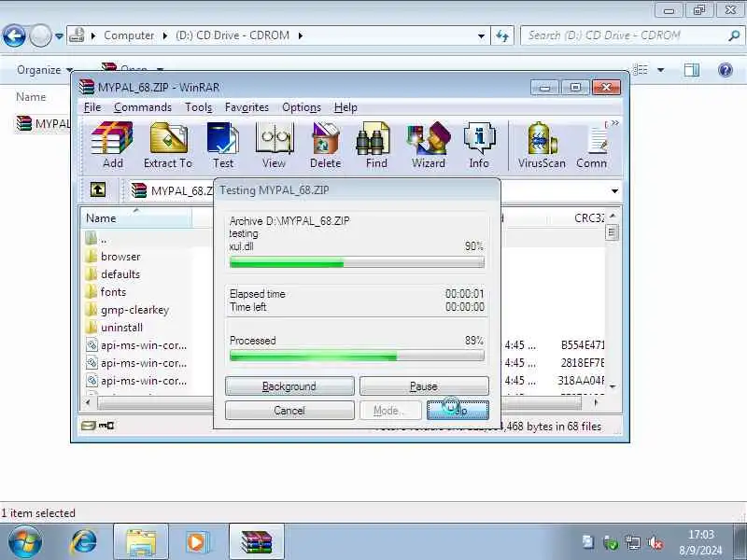Image resolution: width=747 pixels, height=560 pixels.
Task: Open the Organize menu in Explorer
Action: click(45, 70)
